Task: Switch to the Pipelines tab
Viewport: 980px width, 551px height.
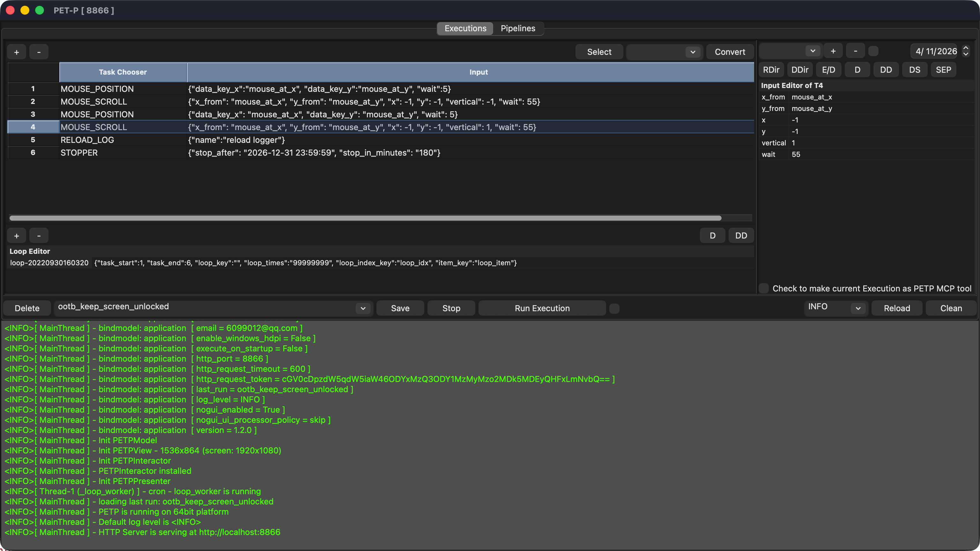Action: click(517, 28)
